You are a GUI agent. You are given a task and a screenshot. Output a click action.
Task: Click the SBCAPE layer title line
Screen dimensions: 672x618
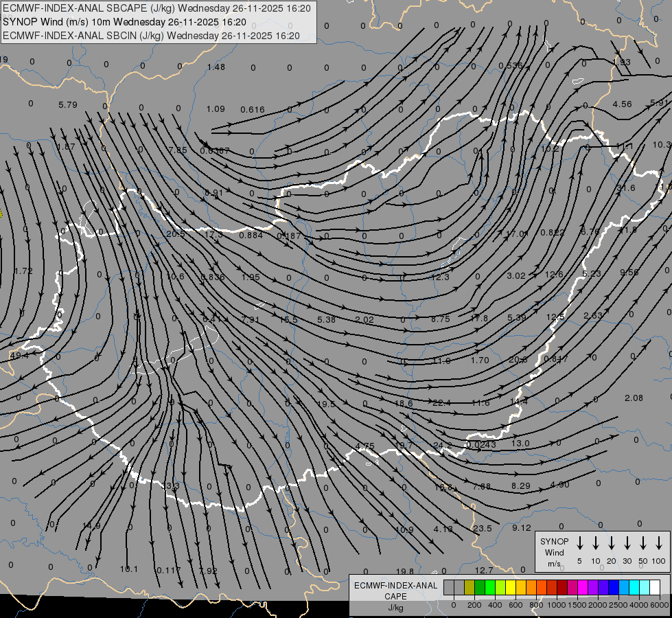coord(157,8)
